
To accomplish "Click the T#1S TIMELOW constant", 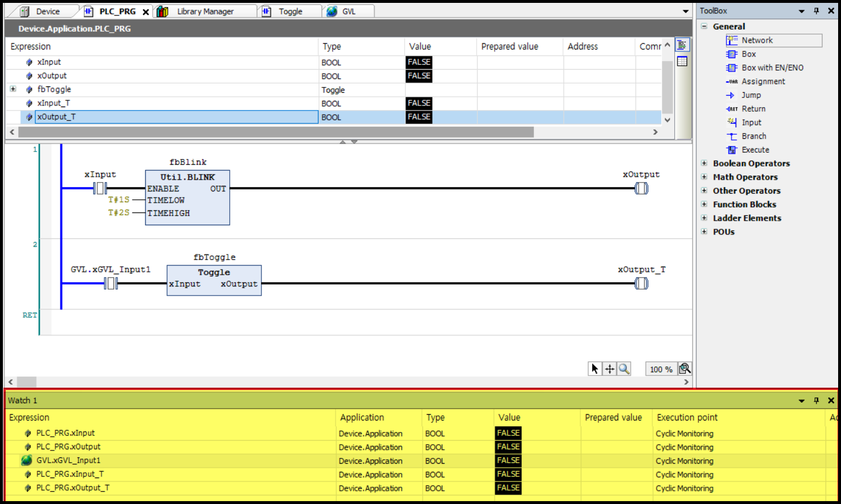I will coord(119,200).
